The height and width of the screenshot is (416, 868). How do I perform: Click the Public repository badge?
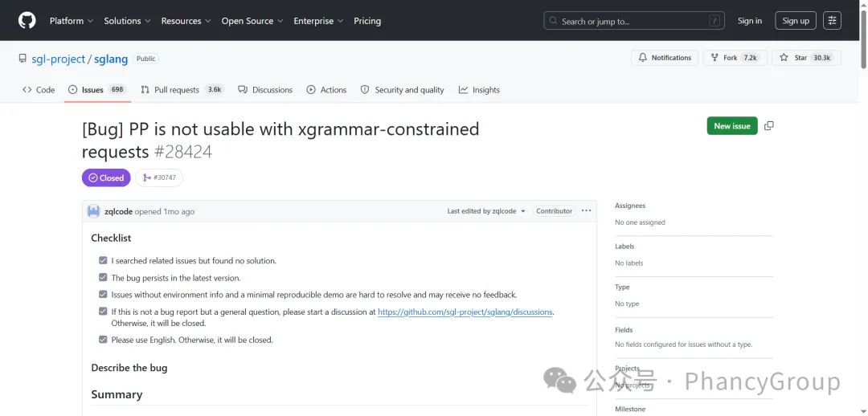tap(145, 59)
